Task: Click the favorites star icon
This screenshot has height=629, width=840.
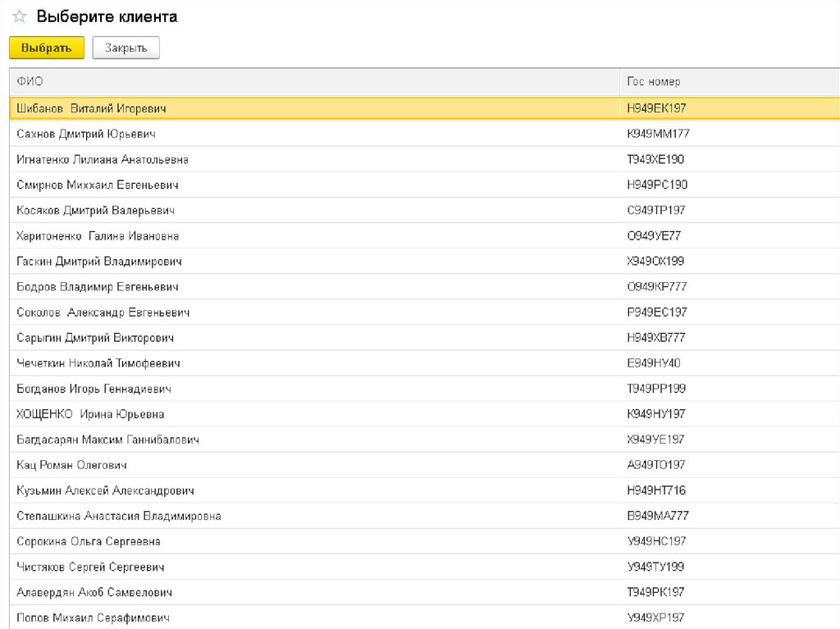Action: (x=20, y=17)
